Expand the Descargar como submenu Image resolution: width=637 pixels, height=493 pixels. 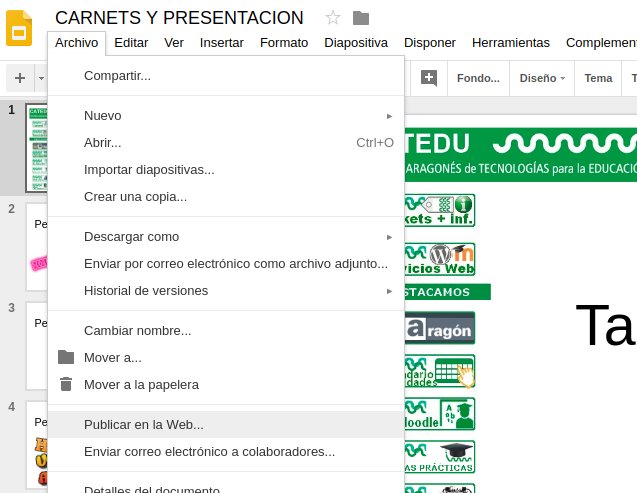pyautogui.click(x=226, y=237)
